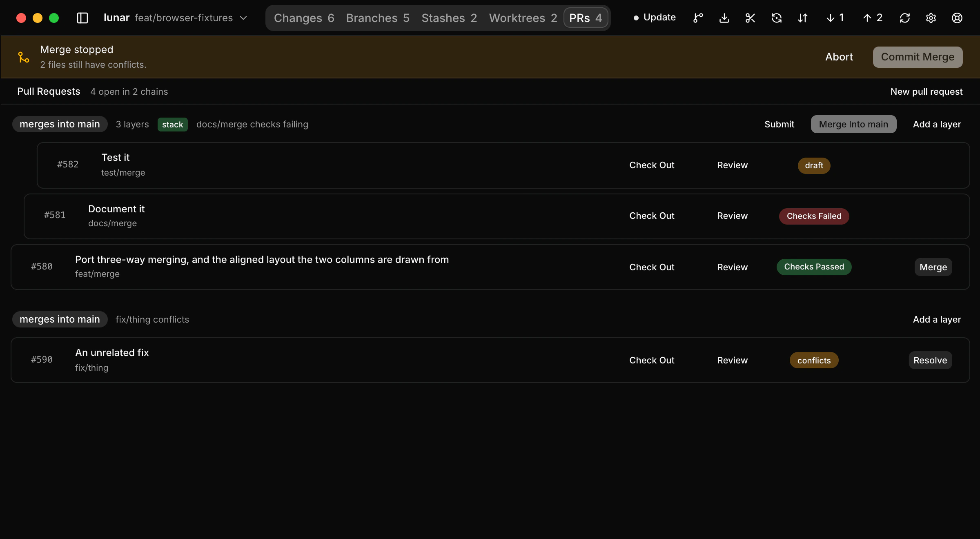Click '4 open in 2 chains' text
Viewport: 980px width, 539px height.
(x=129, y=91)
